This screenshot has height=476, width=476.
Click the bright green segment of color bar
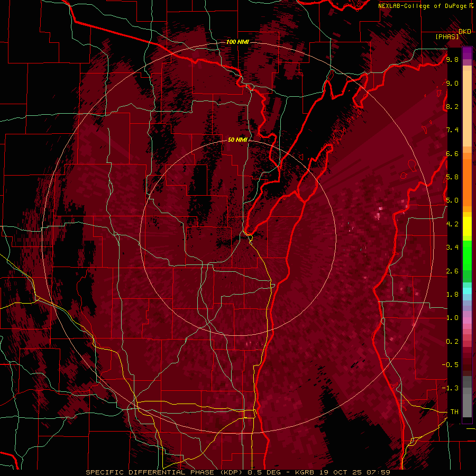tap(467, 255)
